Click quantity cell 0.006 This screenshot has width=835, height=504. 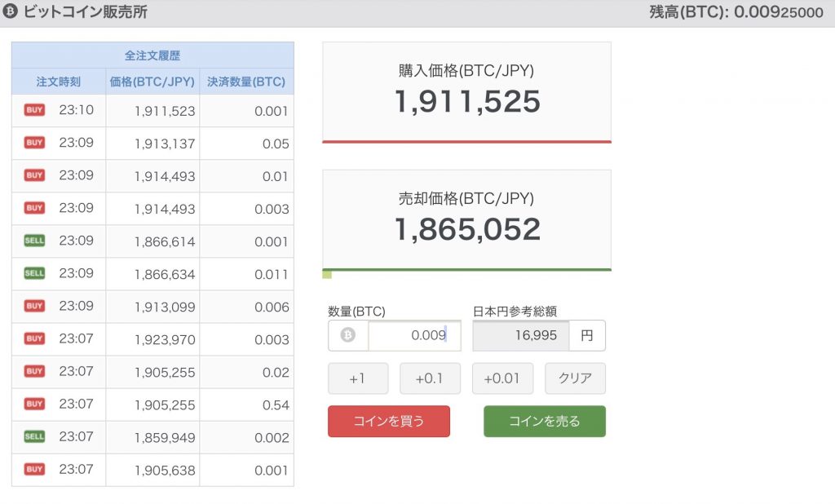(x=246, y=307)
